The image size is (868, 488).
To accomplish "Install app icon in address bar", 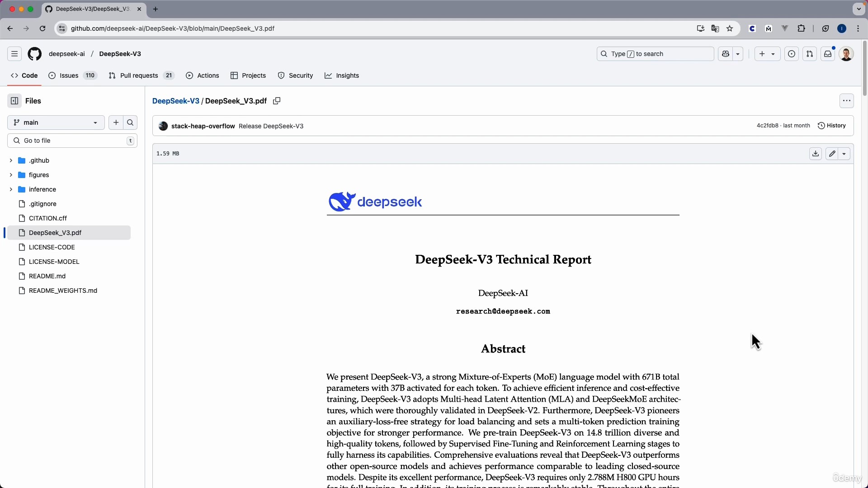I will [x=700, y=28].
